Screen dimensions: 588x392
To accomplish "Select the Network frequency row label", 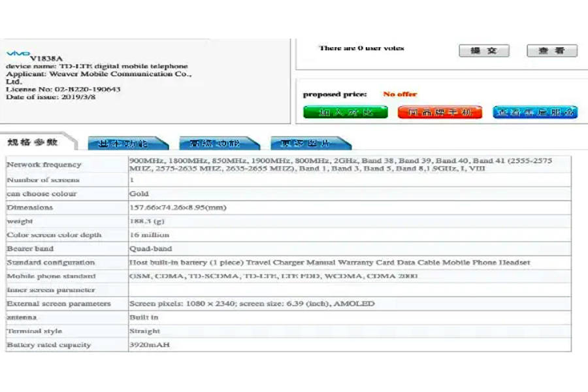I will pyautogui.click(x=44, y=165).
